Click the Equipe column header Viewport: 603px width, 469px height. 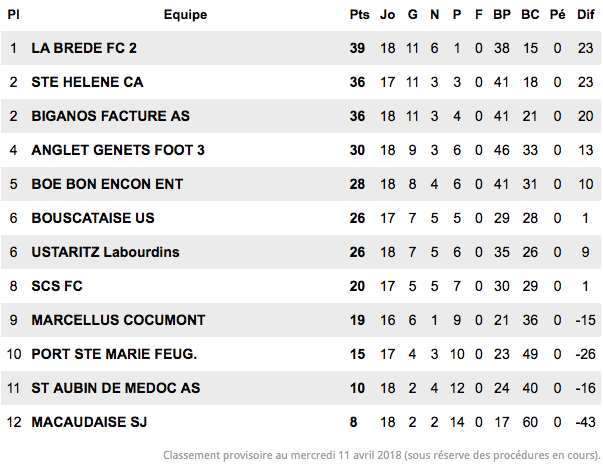pyautogui.click(x=185, y=15)
